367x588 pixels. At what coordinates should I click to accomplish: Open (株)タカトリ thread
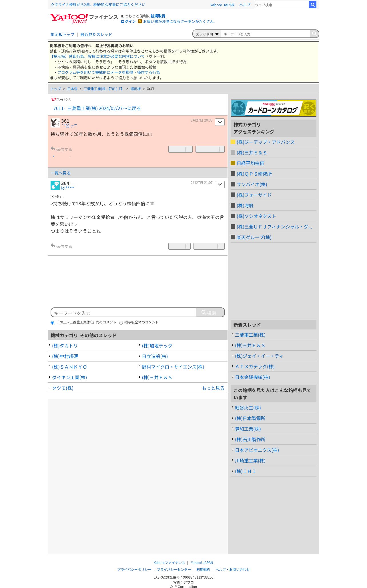65,346
